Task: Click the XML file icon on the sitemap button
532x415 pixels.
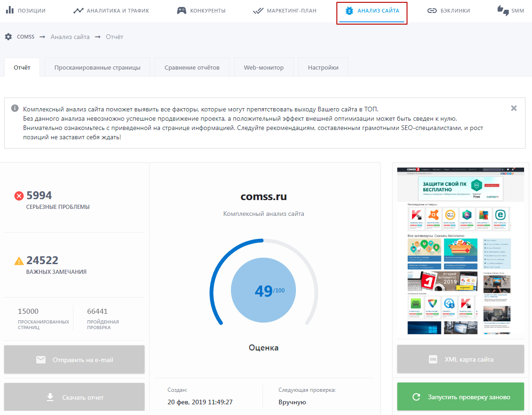Action: coord(433,359)
